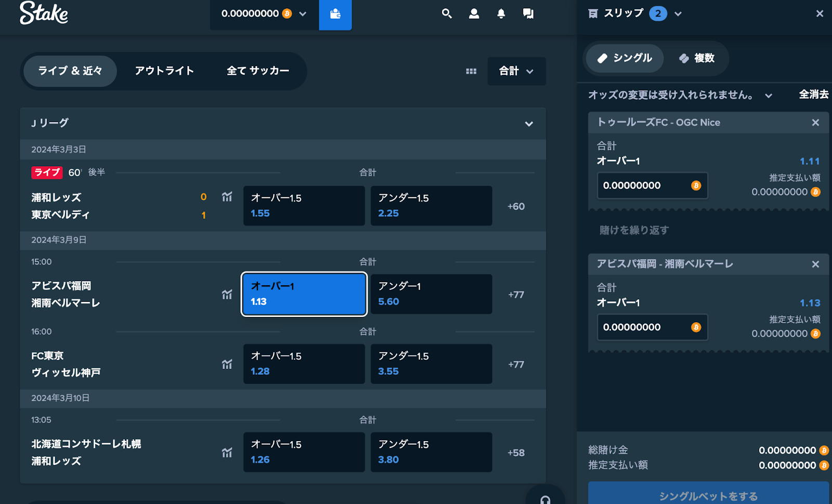This screenshot has height=504, width=832.
Task: Select アンダー1.5 at 2.25 odds
Action: (x=431, y=206)
